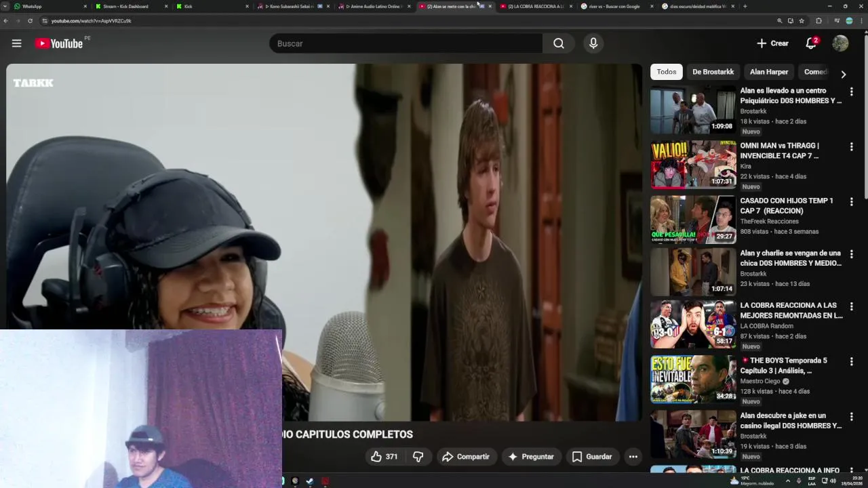868x488 pixels.
Task: Open Alan descubre a jake casino video
Action: coord(790,420)
